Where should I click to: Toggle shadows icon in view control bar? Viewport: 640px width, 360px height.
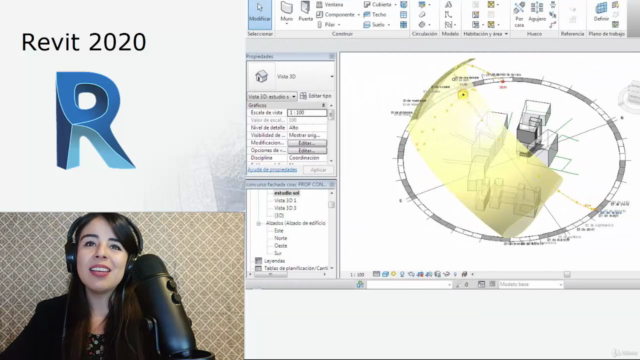tap(402, 274)
